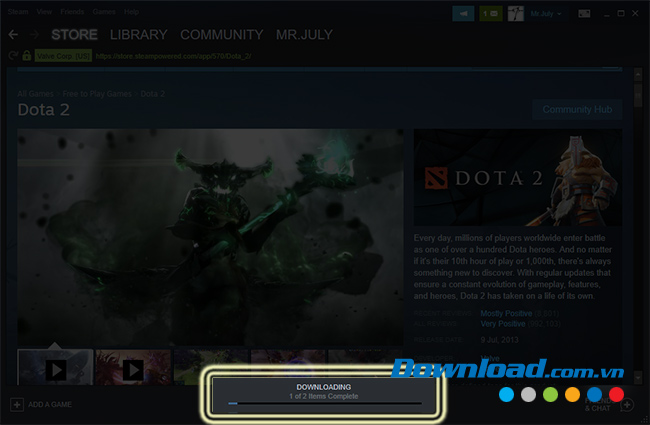
Task: Click the Dota 2 breadcrumb link
Action: point(153,94)
